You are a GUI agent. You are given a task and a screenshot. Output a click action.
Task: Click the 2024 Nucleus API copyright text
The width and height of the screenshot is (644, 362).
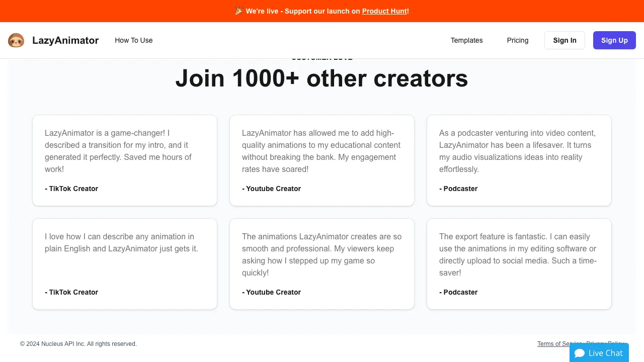[78, 344]
